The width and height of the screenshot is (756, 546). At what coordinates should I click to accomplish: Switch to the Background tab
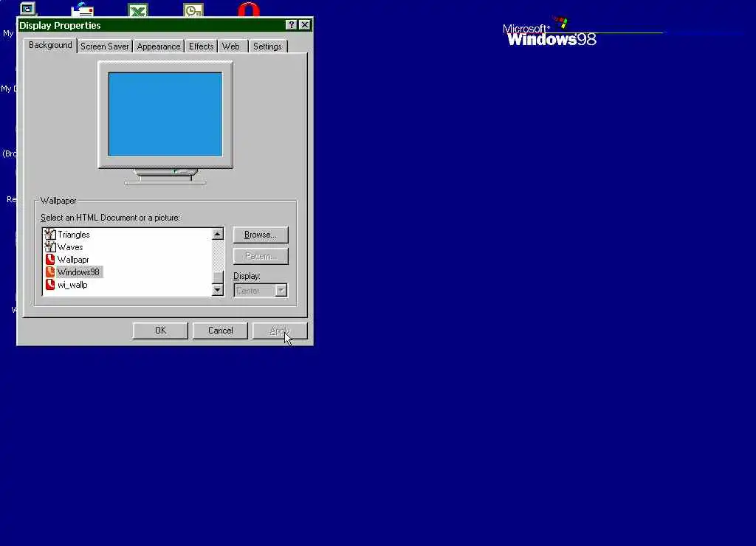[x=50, y=45]
